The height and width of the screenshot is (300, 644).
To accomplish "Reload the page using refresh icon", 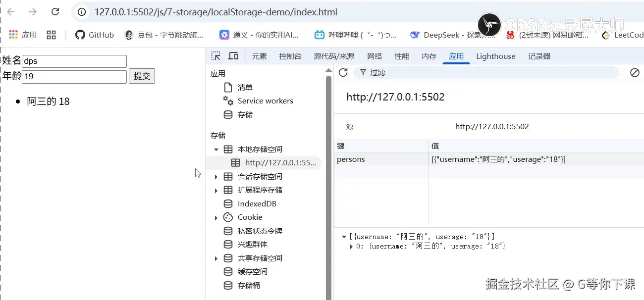I will tap(55, 12).
